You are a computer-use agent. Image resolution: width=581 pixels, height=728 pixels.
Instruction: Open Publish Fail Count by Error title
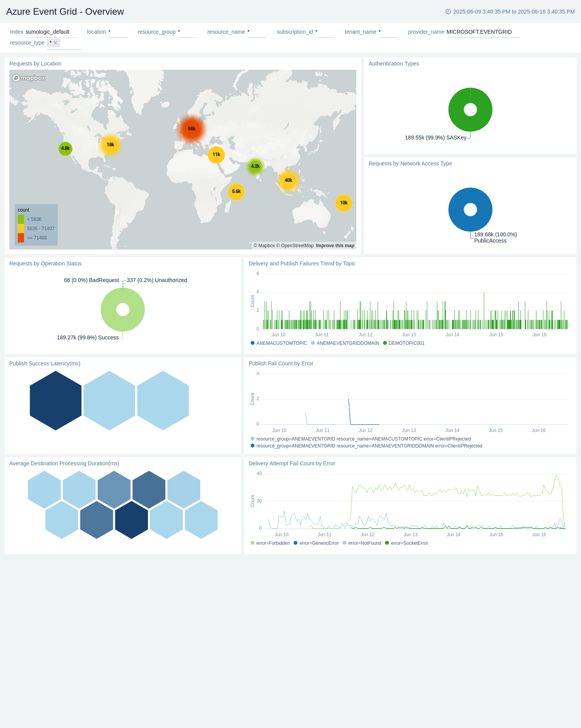click(281, 363)
